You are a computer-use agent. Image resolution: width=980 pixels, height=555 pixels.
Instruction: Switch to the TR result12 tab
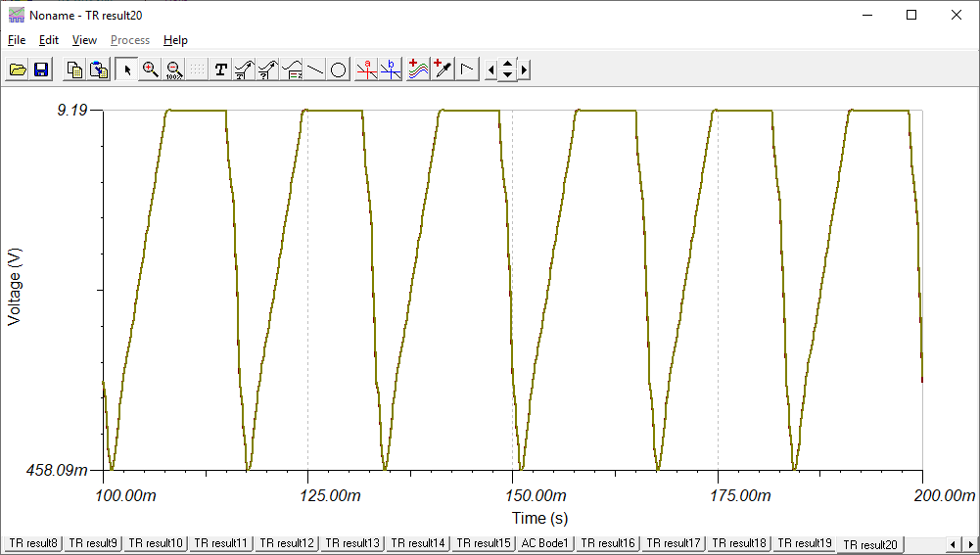[x=287, y=543]
